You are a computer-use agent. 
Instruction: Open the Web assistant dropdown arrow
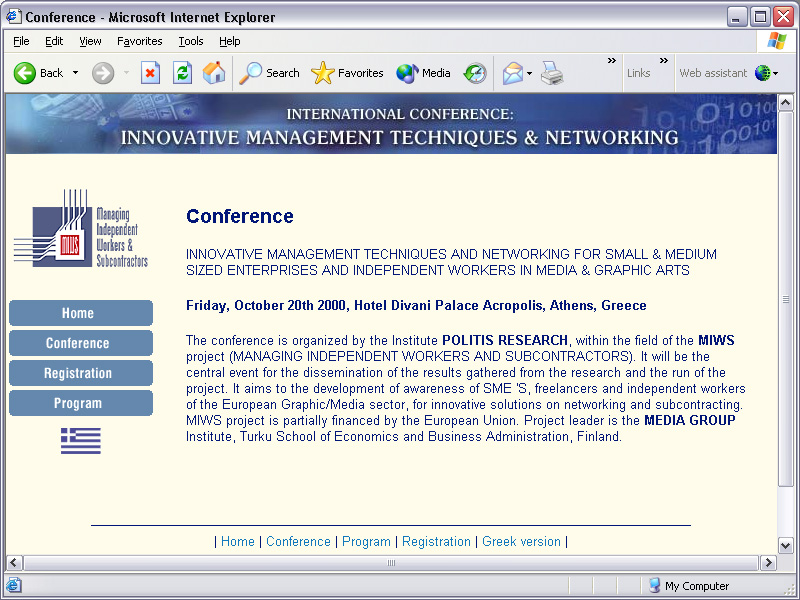coord(776,73)
